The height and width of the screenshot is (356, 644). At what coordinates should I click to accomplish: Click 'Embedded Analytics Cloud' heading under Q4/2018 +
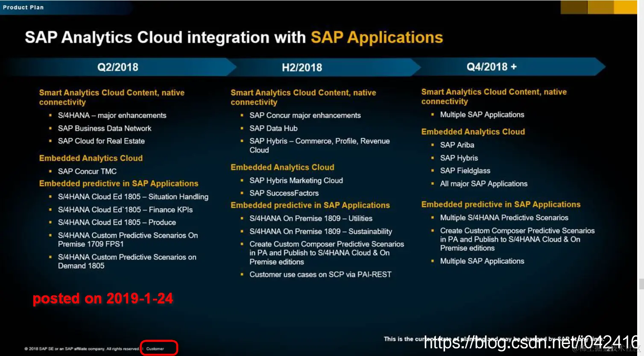coord(473,132)
